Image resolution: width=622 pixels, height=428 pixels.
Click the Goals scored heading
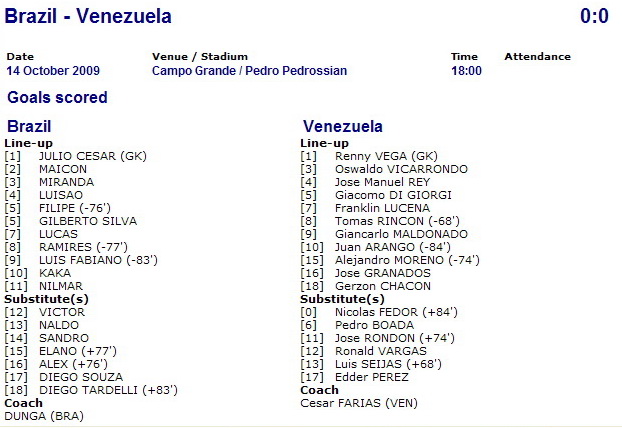pyautogui.click(x=58, y=97)
